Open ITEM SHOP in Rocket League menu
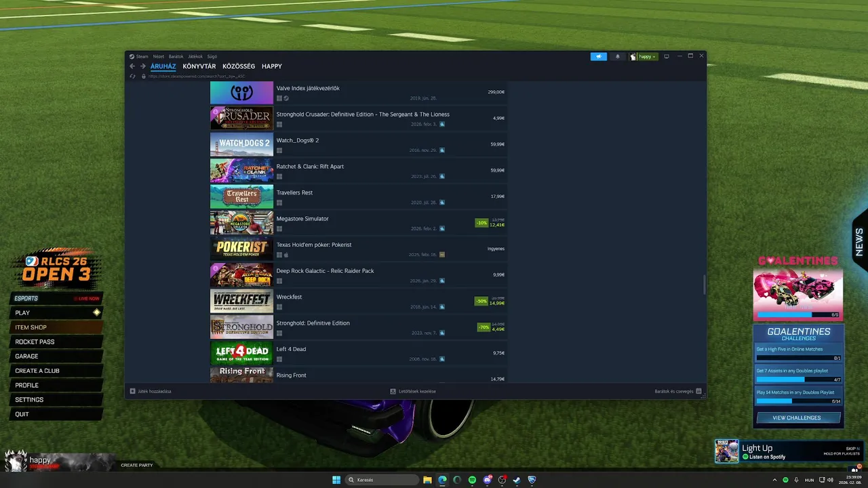Screen dimensions: 868x488 [56, 327]
